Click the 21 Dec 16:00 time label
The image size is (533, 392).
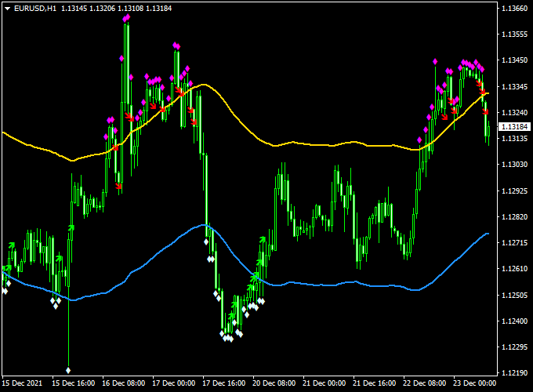374,383
